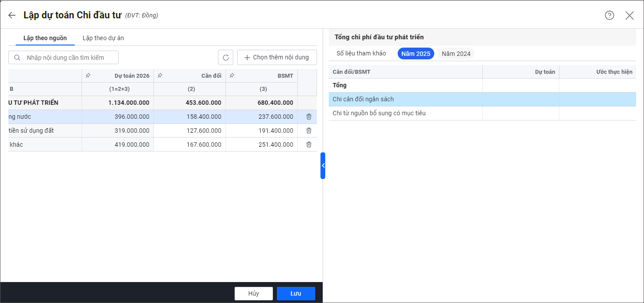Select the Lập theo nguồn tab
The image size is (644, 303).
45,38
